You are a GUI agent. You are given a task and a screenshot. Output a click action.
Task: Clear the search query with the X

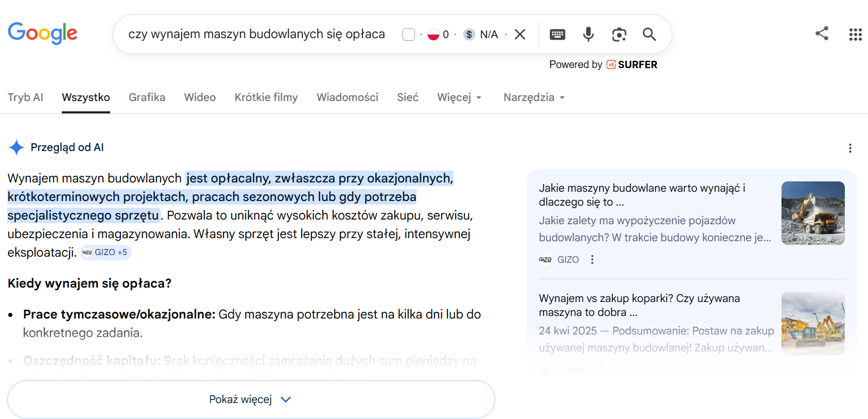[x=520, y=35]
